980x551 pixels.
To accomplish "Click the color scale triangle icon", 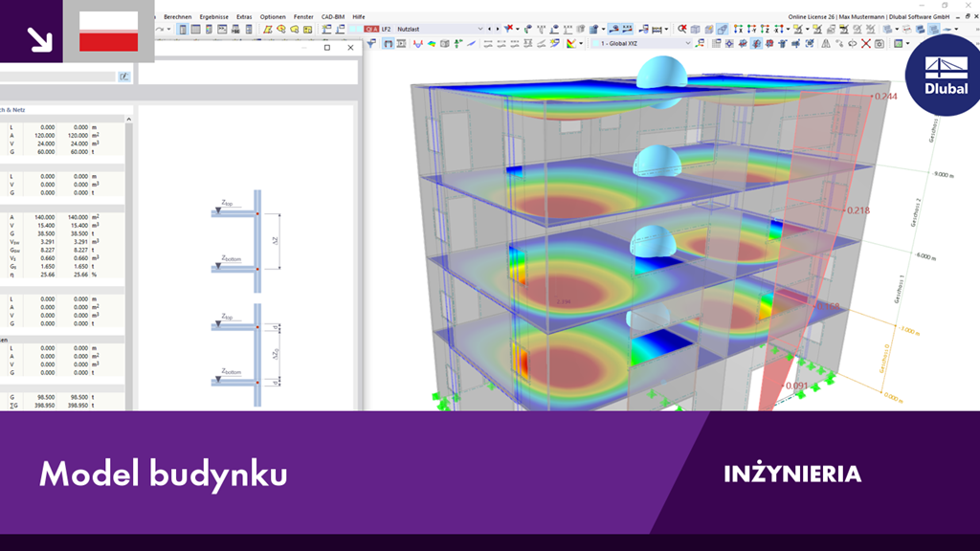I will 570,43.
